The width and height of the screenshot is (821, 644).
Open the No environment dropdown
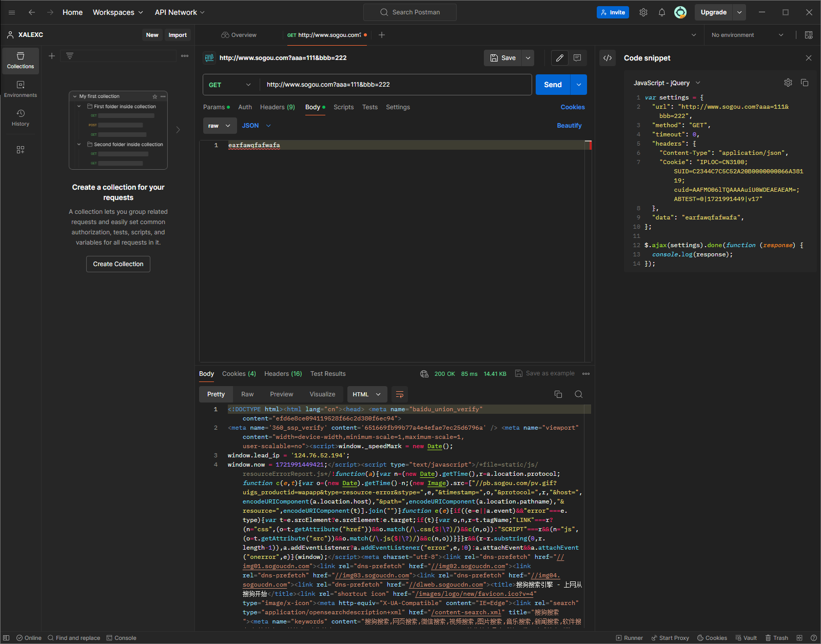pos(747,35)
